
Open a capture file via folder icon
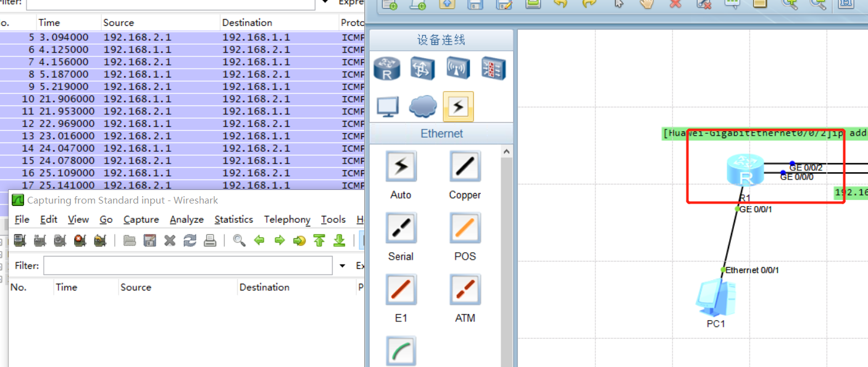[x=129, y=240]
